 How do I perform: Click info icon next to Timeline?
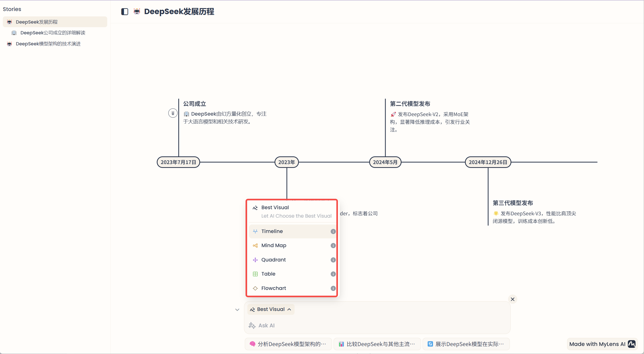click(x=333, y=231)
